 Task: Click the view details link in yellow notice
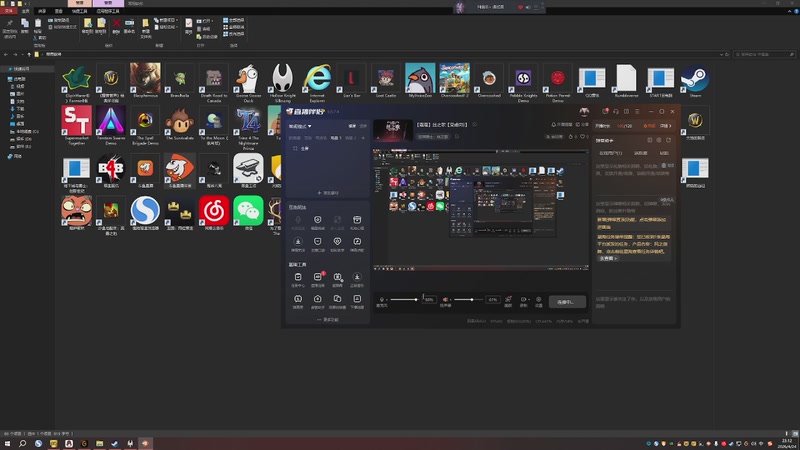click(608, 258)
